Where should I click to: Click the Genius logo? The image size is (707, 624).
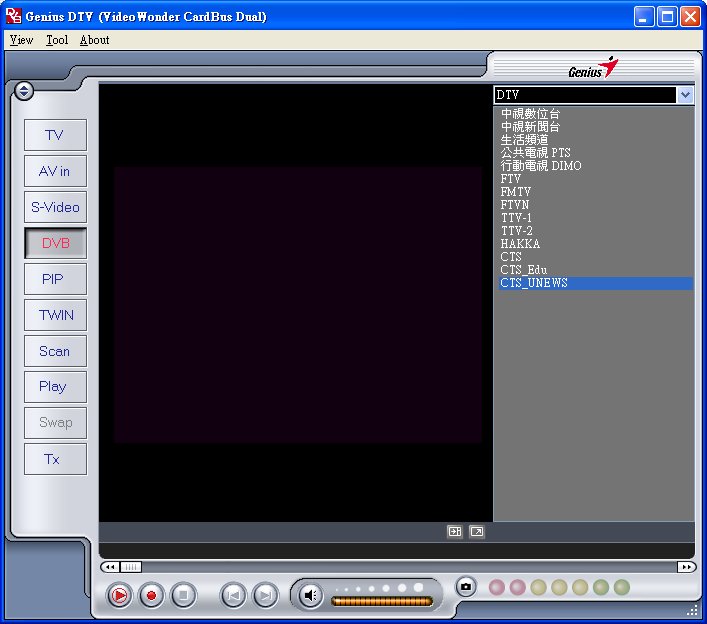[x=592, y=68]
